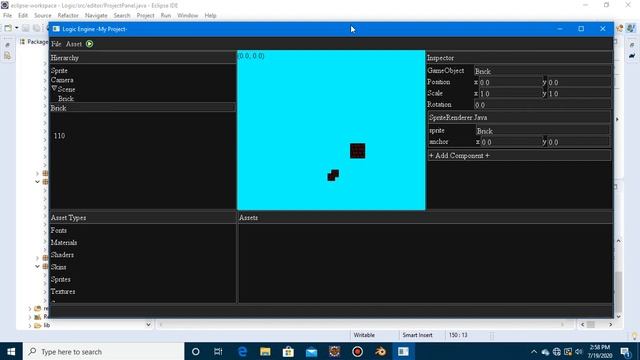Click the Scale y field
Screen dimensions: 640x360
coord(579,93)
